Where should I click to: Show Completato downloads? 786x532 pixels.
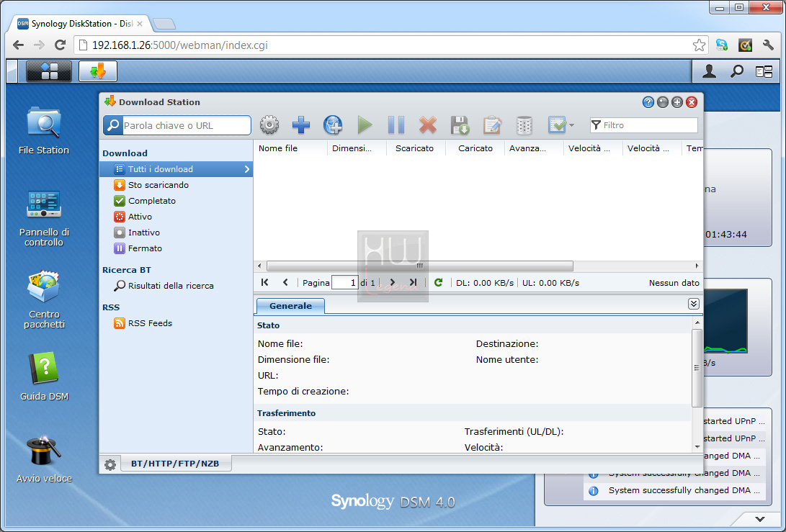(x=152, y=201)
